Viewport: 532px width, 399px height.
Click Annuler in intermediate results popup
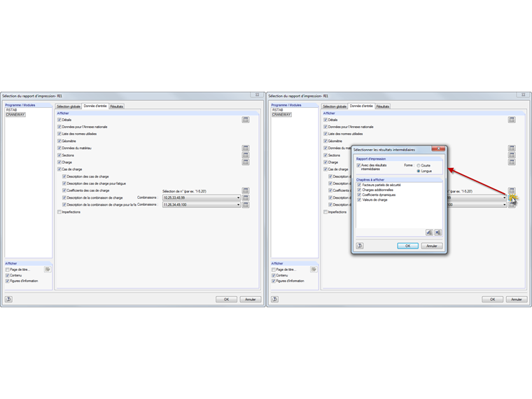point(432,246)
